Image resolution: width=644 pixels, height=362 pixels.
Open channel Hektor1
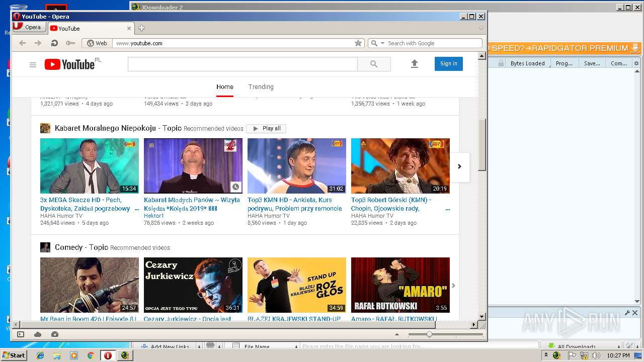pos(154,216)
